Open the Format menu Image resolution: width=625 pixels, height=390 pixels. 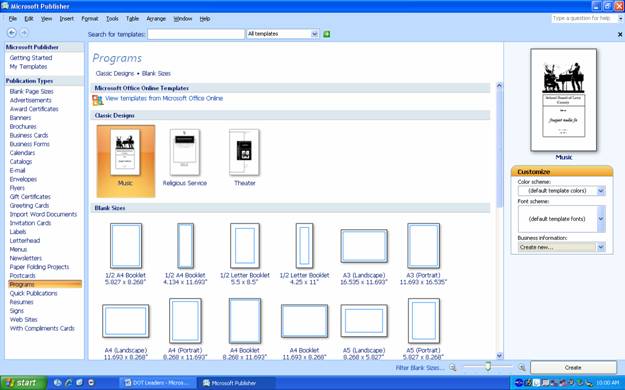(x=90, y=19)
